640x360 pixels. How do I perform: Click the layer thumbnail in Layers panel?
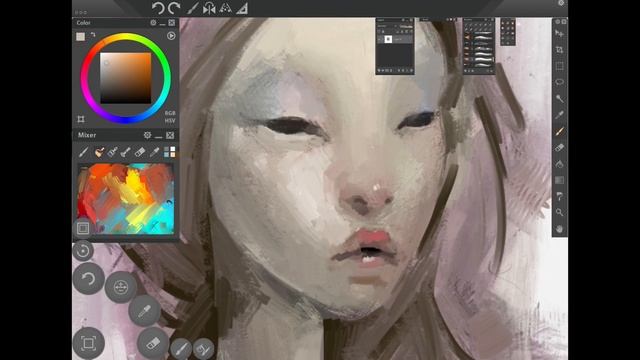pyautogui.click(x=388, y=39)
